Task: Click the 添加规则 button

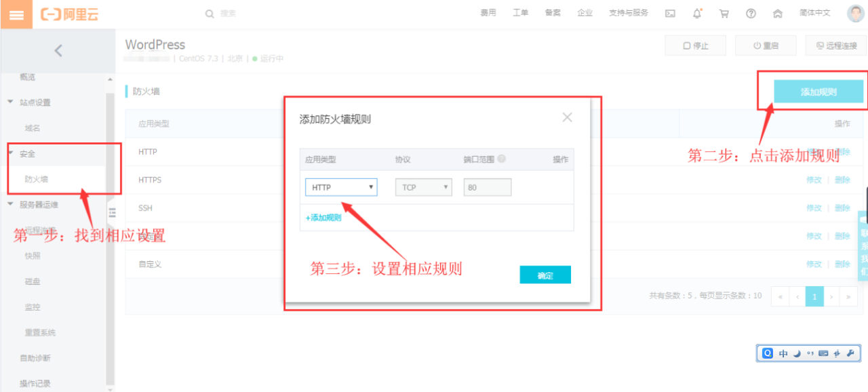Action: click(x=818, y=92)
